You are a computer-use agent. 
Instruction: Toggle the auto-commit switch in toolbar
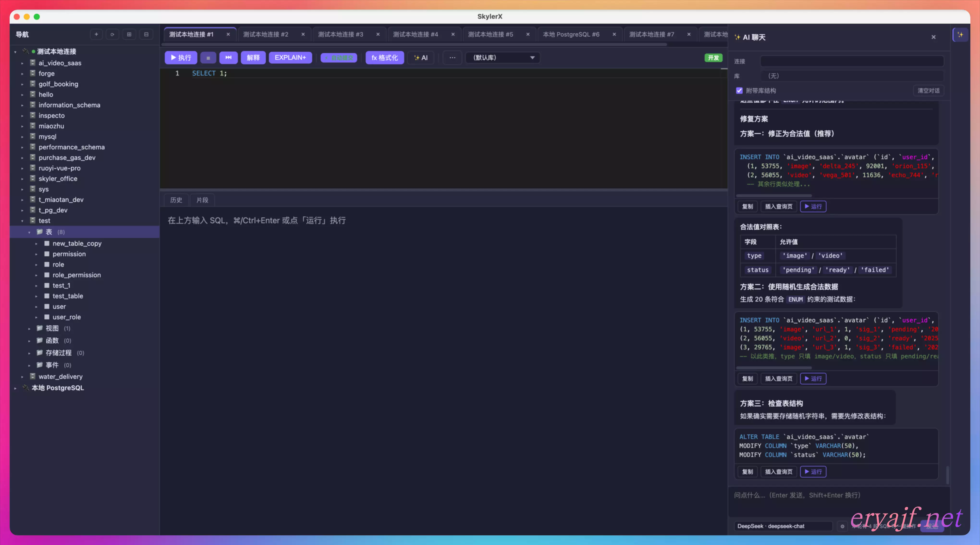coord(339,57)
